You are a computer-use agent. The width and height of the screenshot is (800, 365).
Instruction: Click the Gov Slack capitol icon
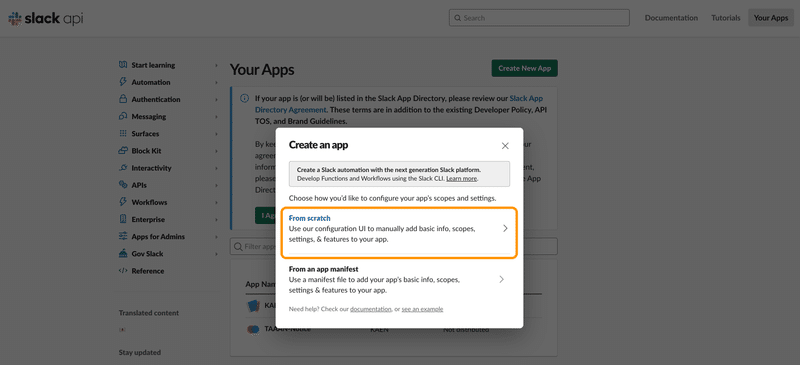[122, 254]
